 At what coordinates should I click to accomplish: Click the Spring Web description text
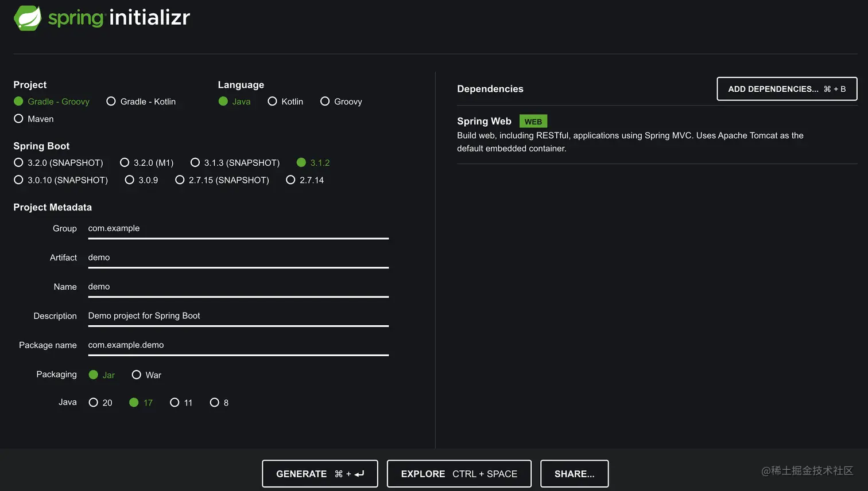(x=630, y=142)
